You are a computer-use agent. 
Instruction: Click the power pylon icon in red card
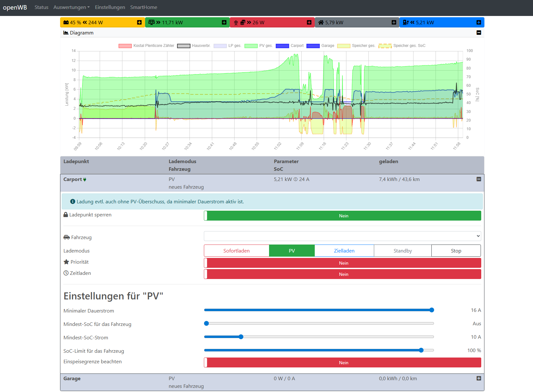coord(236,23)
